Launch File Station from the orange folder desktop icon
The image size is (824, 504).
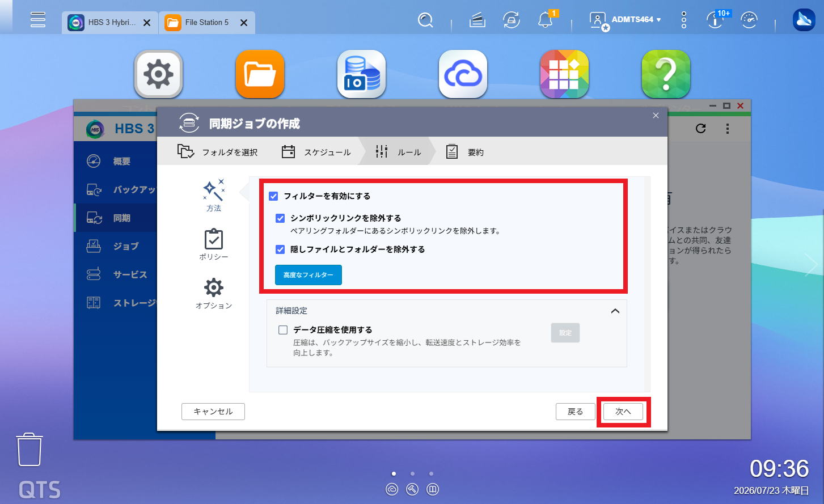coord(260,74)
